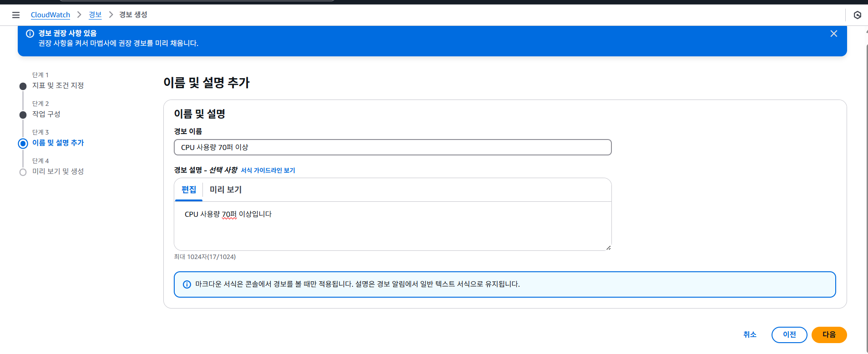Select step 3 이름 및 설명 추가

(58, 143)
